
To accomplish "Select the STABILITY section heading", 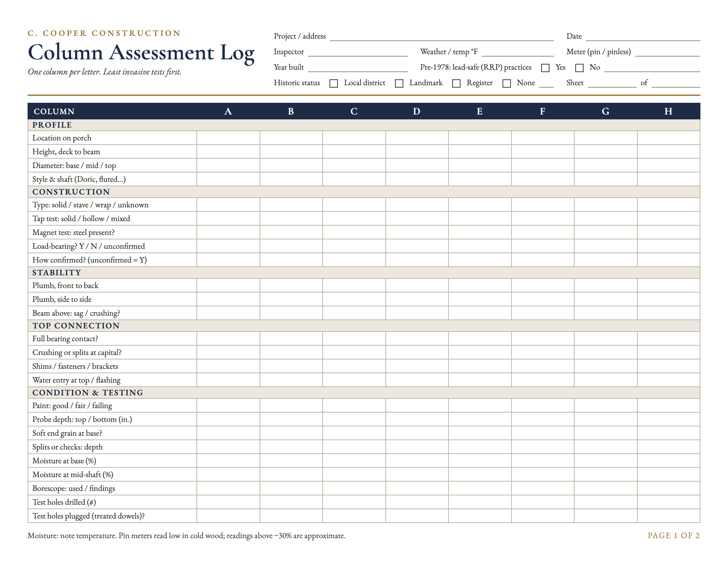I will point(57,273).
